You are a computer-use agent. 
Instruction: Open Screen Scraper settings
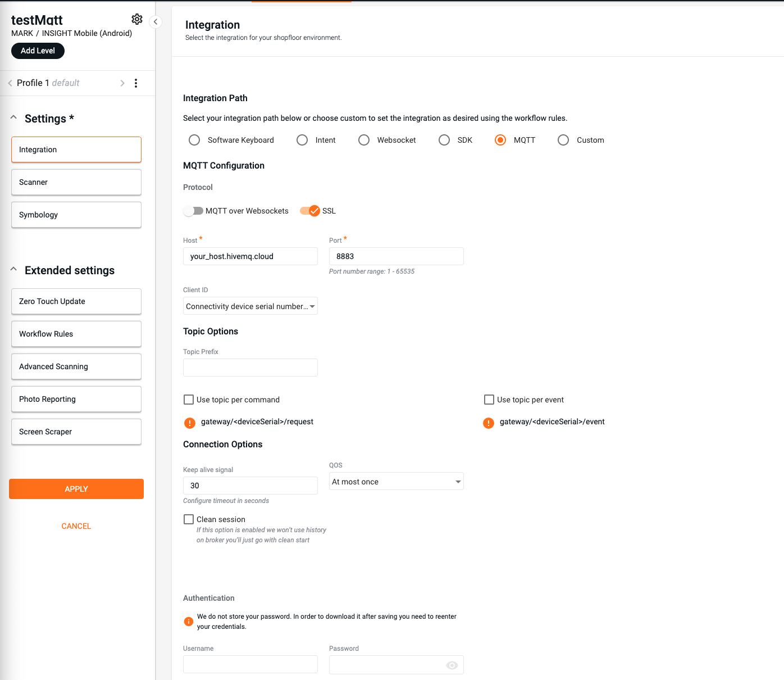coord(76,432)
